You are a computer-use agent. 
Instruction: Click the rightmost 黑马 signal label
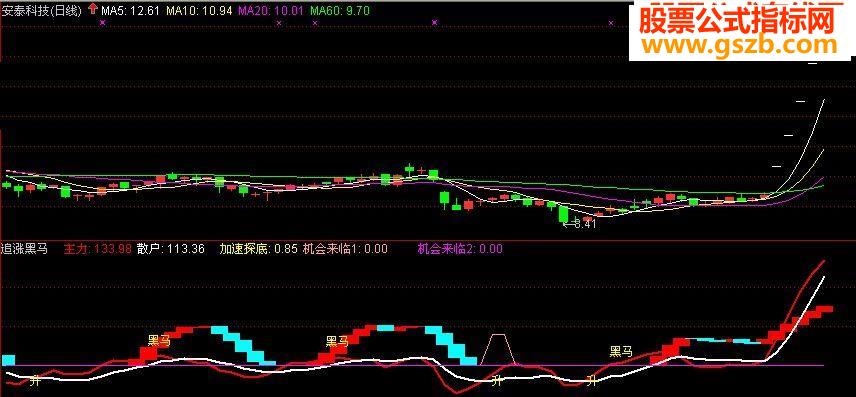click(621, 351)
